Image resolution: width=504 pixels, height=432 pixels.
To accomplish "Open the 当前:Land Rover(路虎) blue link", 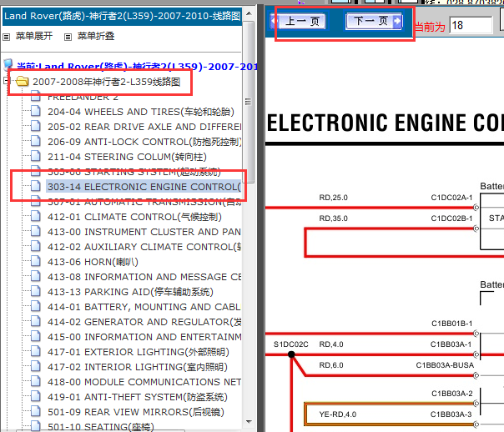I will pos(137,66).
